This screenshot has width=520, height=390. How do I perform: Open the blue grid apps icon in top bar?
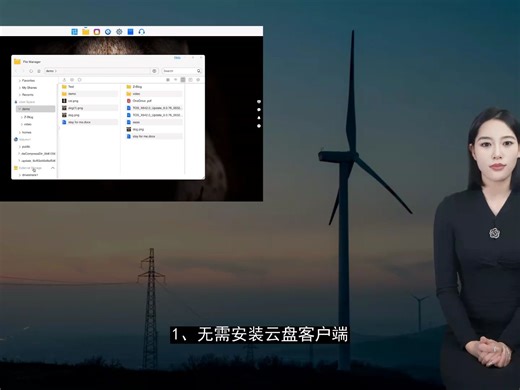[x=75, y=32]
